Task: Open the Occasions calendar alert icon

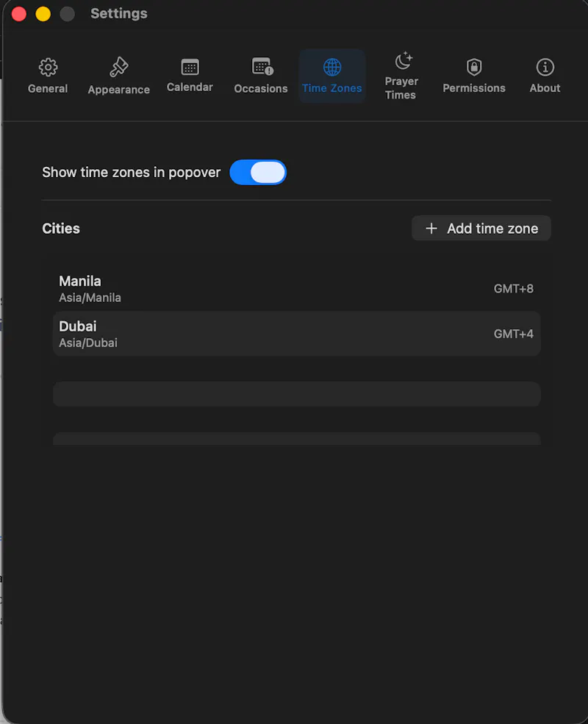Action: tap(262, 66)
